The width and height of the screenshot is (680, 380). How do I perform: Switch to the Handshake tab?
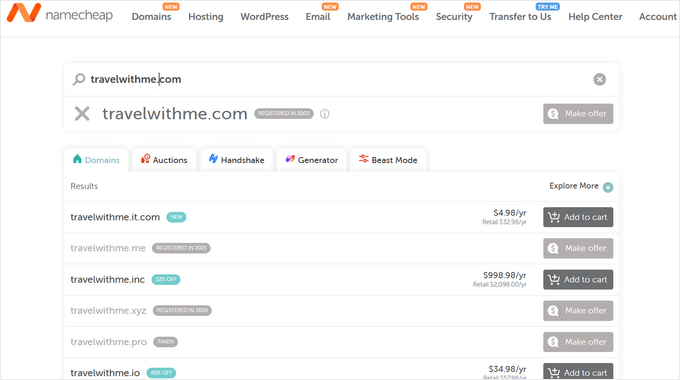(x=236, y=160)
